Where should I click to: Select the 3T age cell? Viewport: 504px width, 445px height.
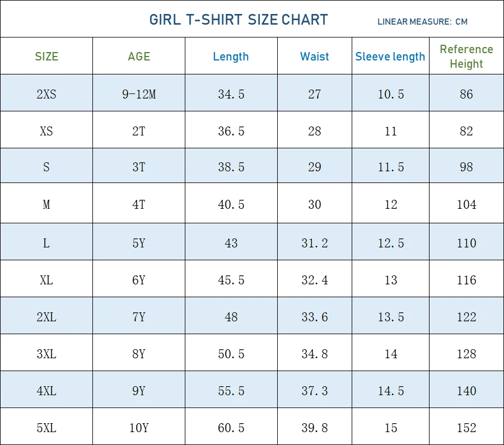[x=139, y=167]
